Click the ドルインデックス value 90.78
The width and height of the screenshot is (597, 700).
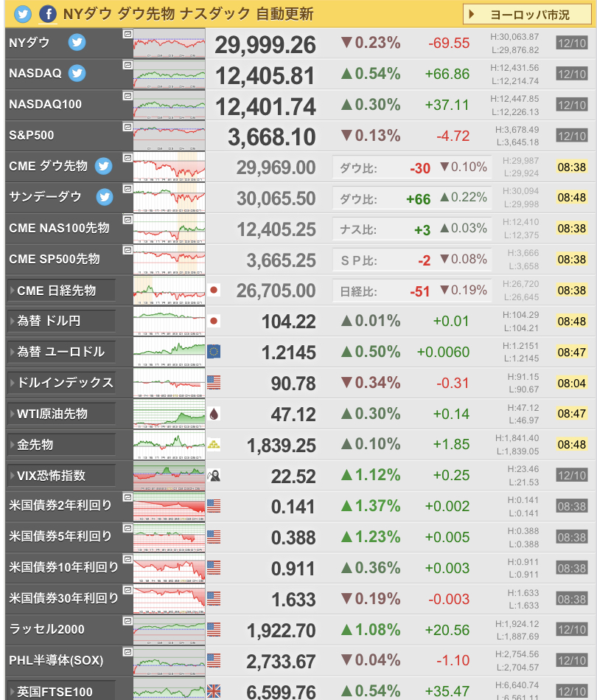293,384
